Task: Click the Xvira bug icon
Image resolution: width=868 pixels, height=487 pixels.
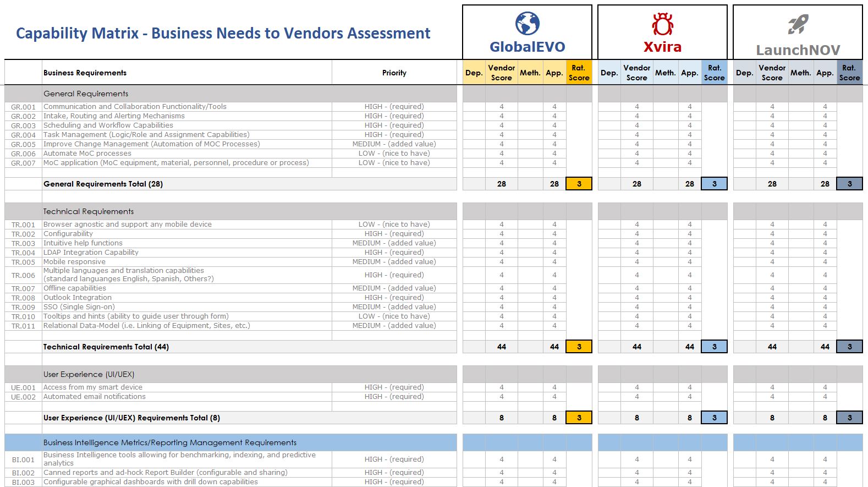Action: coord(662,24)
